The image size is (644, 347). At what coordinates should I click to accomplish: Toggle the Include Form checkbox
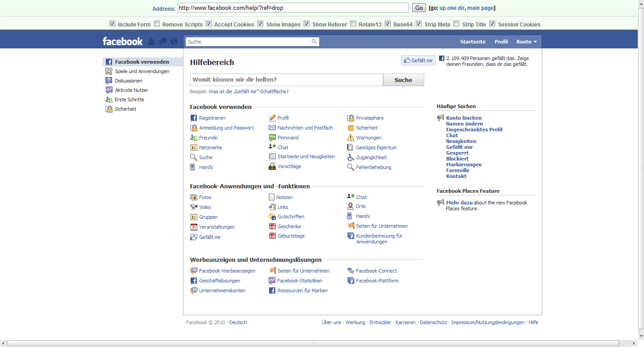(113, 24)
